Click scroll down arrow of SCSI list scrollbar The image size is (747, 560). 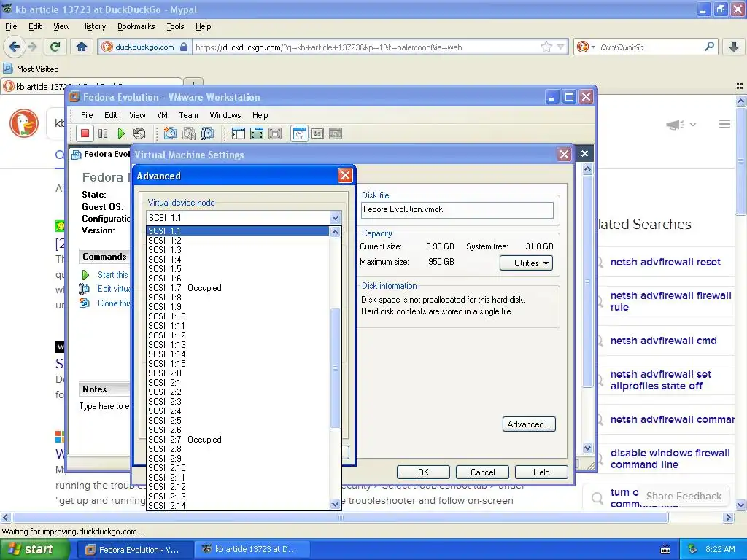pos(335,504)
